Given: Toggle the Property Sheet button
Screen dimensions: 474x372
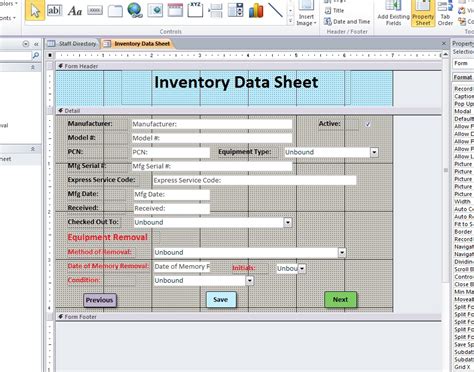Looking at the screenshot, I should point(423,13).
